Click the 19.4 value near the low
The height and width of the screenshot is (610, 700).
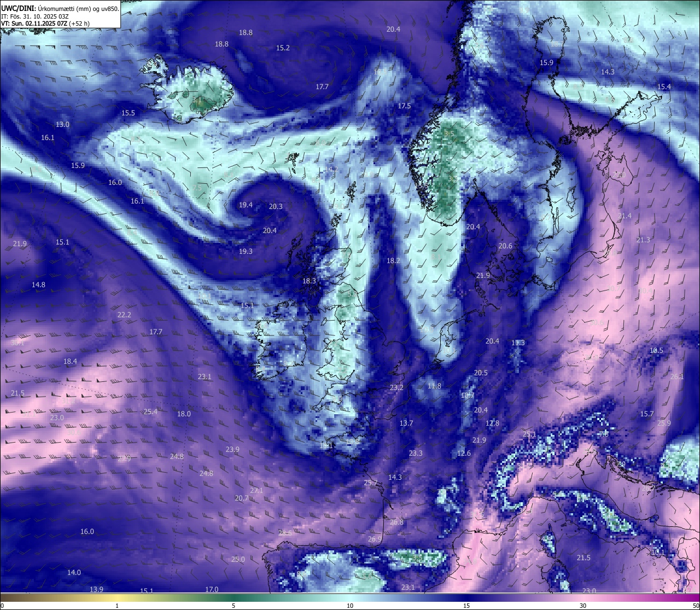246,205
